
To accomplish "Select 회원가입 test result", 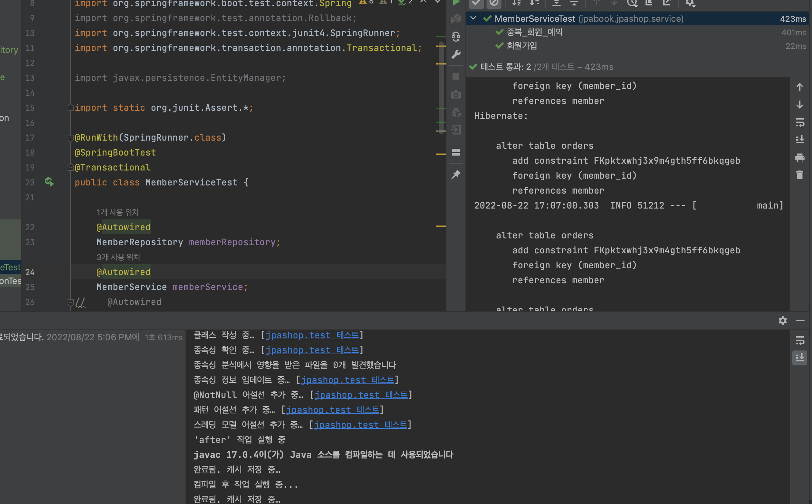I will (522, 46).
